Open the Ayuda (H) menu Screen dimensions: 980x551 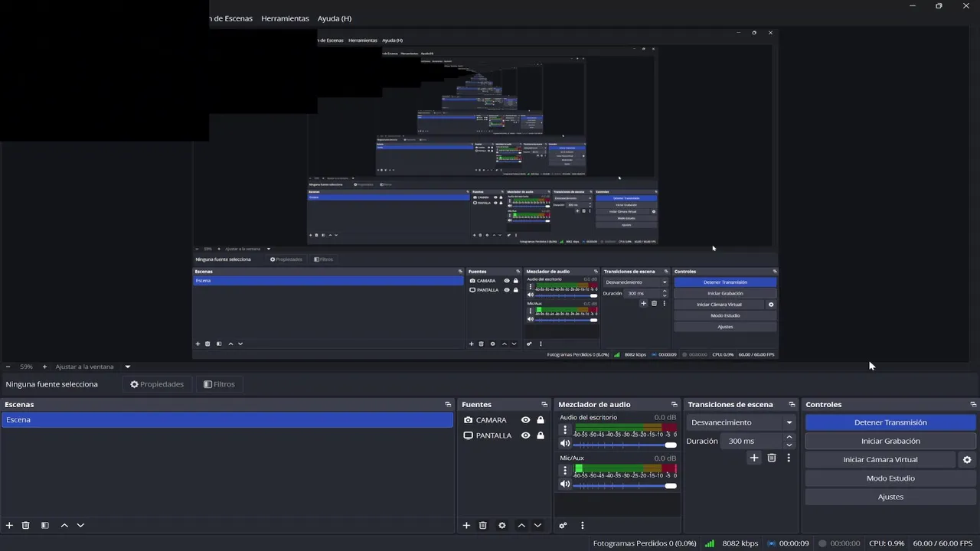pos(335,18)
